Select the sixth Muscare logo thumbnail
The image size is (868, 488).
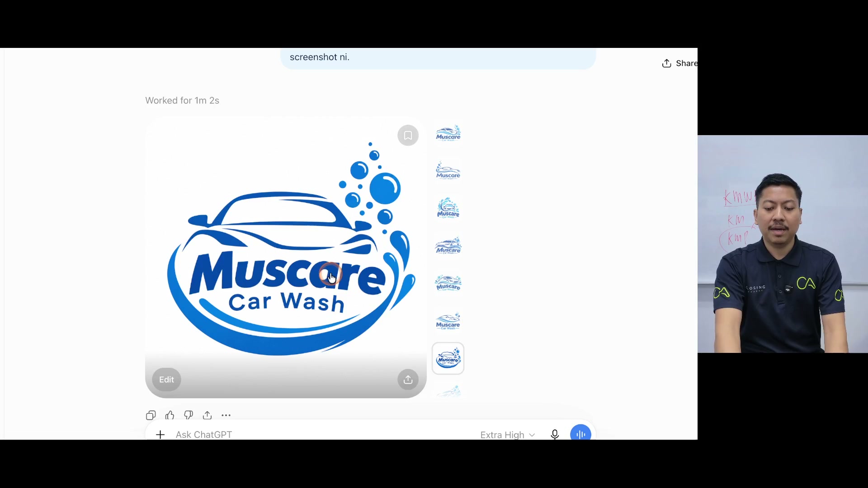pyautogui.click(x=448, y=321)
